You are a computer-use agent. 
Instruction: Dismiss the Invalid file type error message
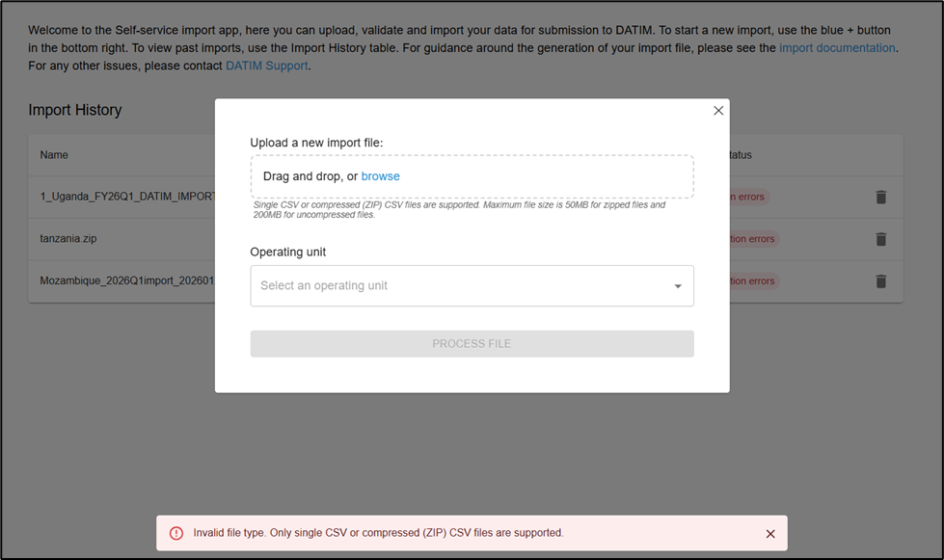pos(770,533)
